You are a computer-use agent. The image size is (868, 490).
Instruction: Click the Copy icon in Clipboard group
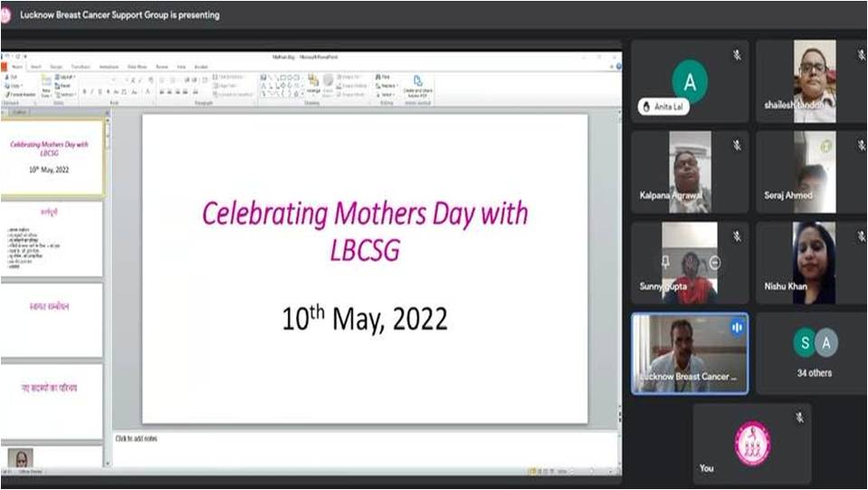(x=7, y=86)
